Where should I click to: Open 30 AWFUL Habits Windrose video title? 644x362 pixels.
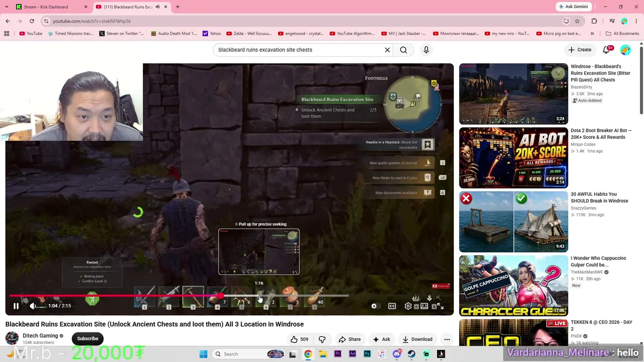(599, 198)
